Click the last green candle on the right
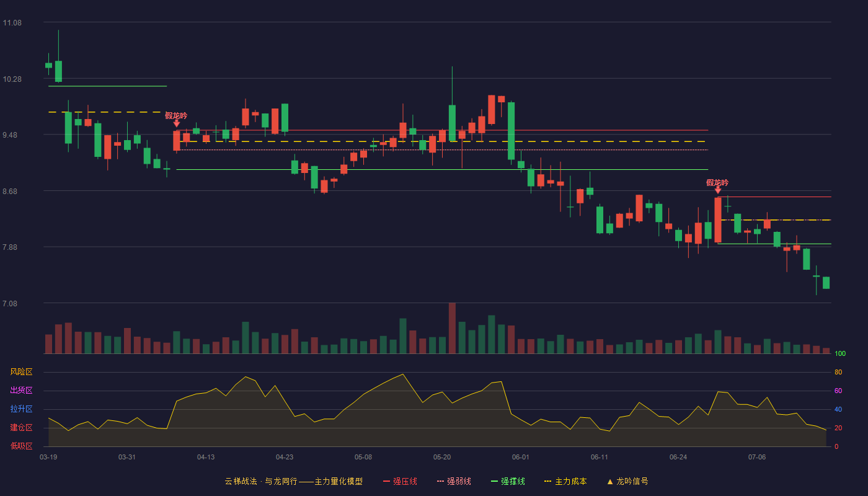The width and height of the screenshot is (868, 496). (x=826, y=283)
